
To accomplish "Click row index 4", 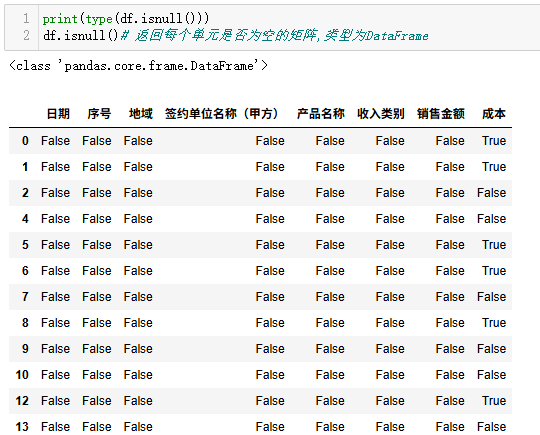I will click(x=25, y=219).
